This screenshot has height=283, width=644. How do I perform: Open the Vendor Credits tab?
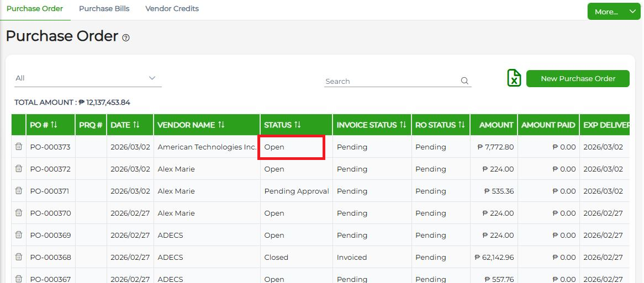172,9
